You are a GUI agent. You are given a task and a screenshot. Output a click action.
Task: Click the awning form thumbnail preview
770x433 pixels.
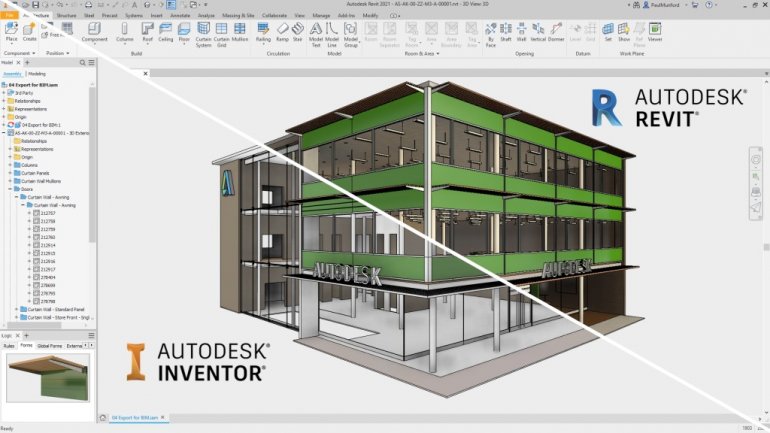coord(48,378)
